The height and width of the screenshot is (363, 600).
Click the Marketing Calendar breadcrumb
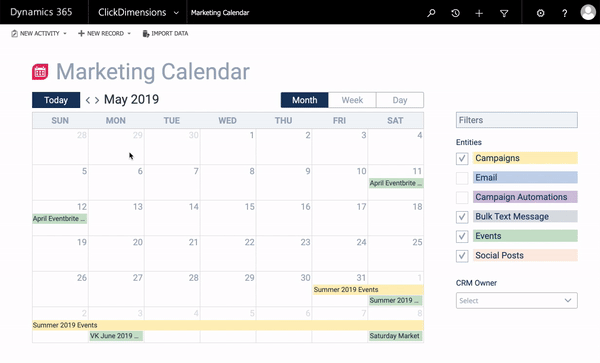220,13
